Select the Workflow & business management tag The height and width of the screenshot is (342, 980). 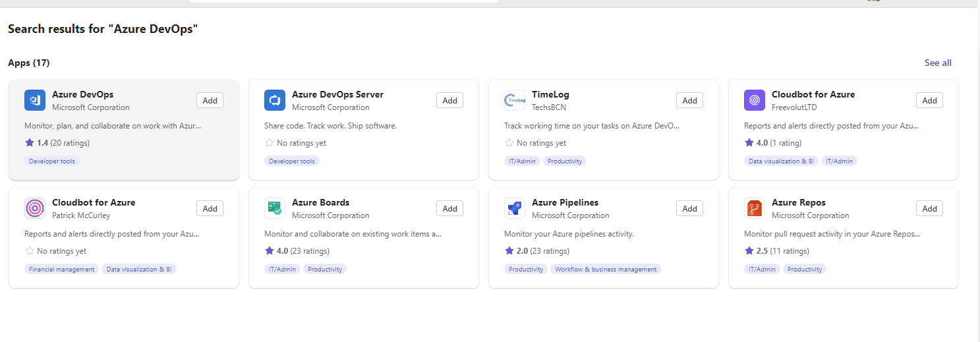tap(606, 269)
